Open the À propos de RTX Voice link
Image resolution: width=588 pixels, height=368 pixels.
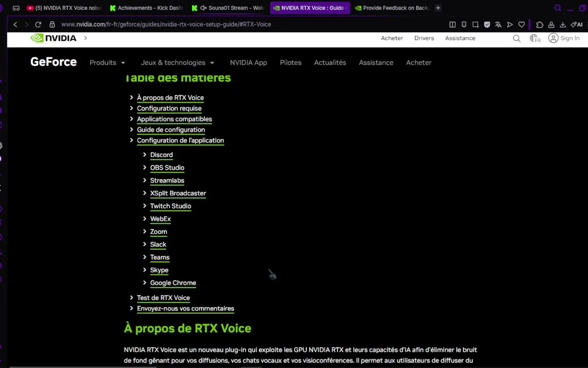[170, 98]
